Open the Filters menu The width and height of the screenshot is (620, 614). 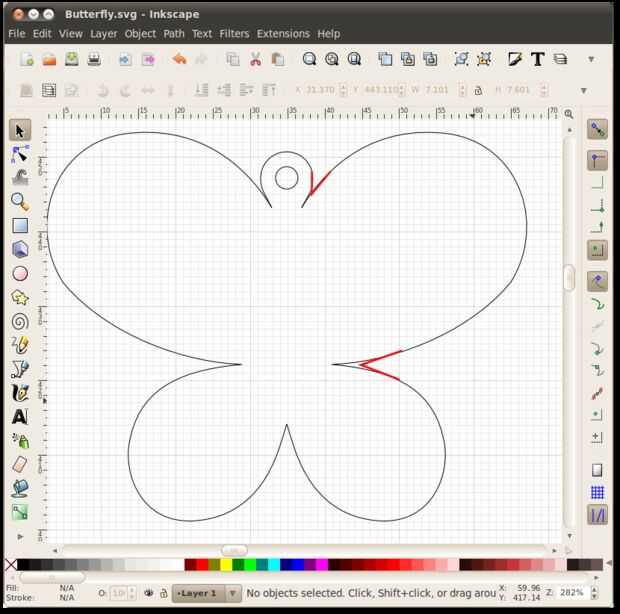pyautogui.click(x=234, y=34)
